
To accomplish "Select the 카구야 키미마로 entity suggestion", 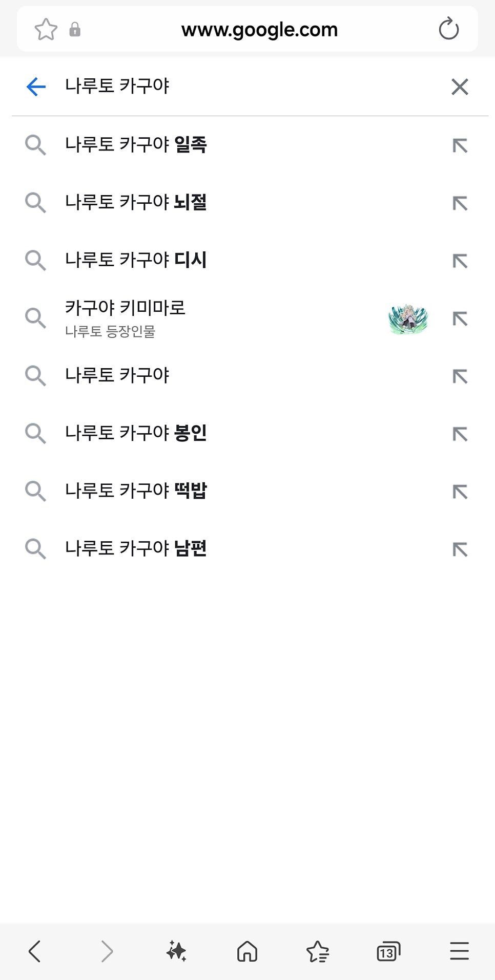I will point(125,317).
